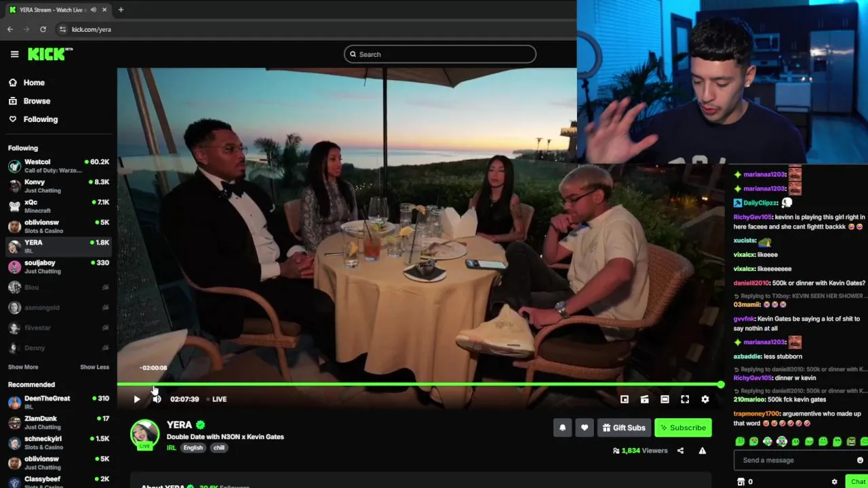Close the YERA Stream browser tab
The width and height of the screenshot is (868, 488).
coord(104,9)
